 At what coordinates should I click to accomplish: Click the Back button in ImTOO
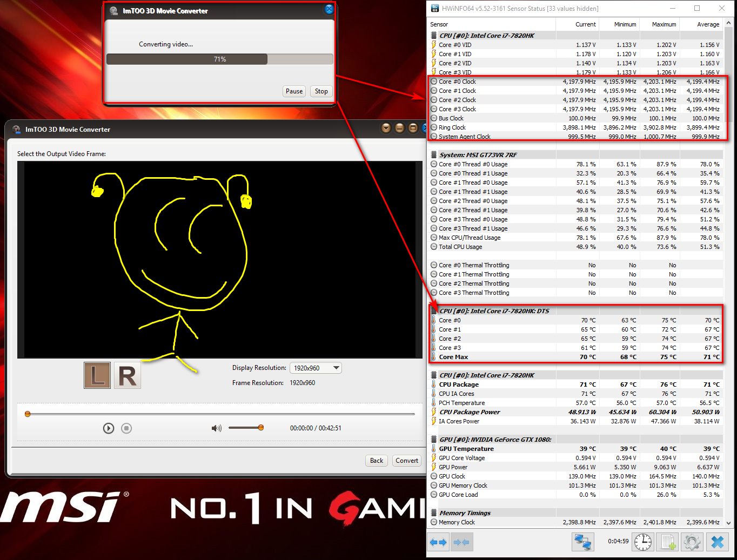pos(377,461)
